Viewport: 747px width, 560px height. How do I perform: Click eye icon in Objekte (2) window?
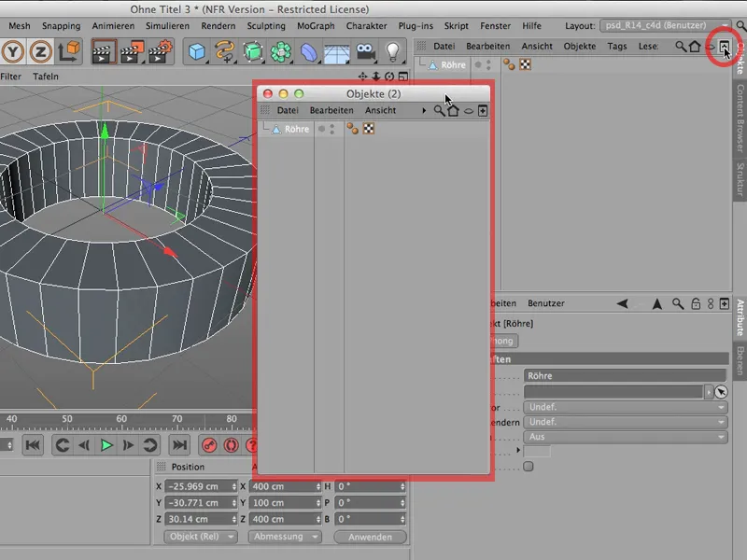pos(469,111)
